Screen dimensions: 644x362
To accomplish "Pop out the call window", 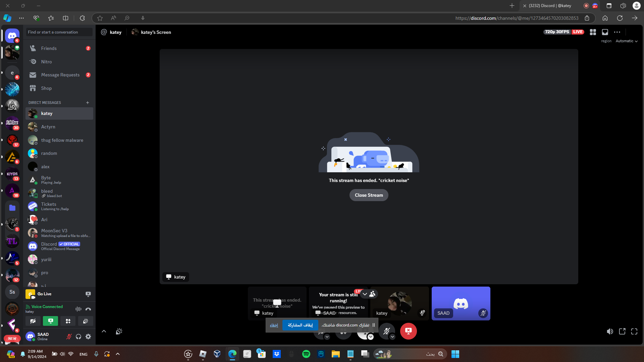I will (x=622, y=331).
